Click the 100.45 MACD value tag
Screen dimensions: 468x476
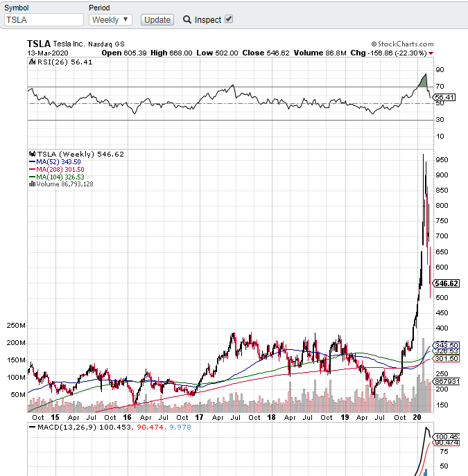pos(446,437)
